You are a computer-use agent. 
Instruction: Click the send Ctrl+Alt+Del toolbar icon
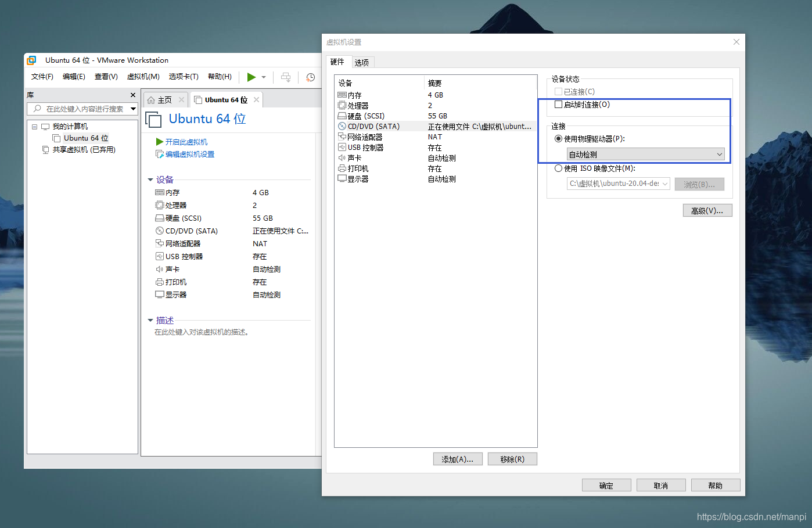click(x=286, y=77)
